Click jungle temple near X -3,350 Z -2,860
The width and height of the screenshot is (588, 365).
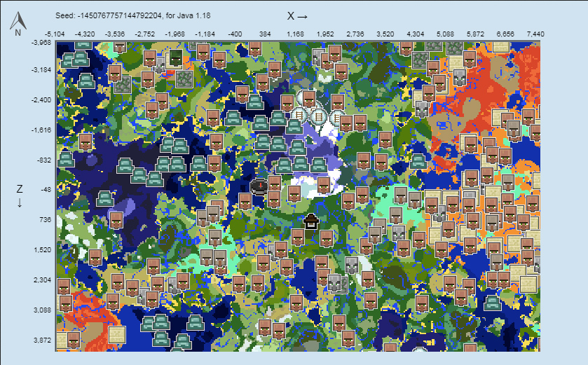click(123, 84)
